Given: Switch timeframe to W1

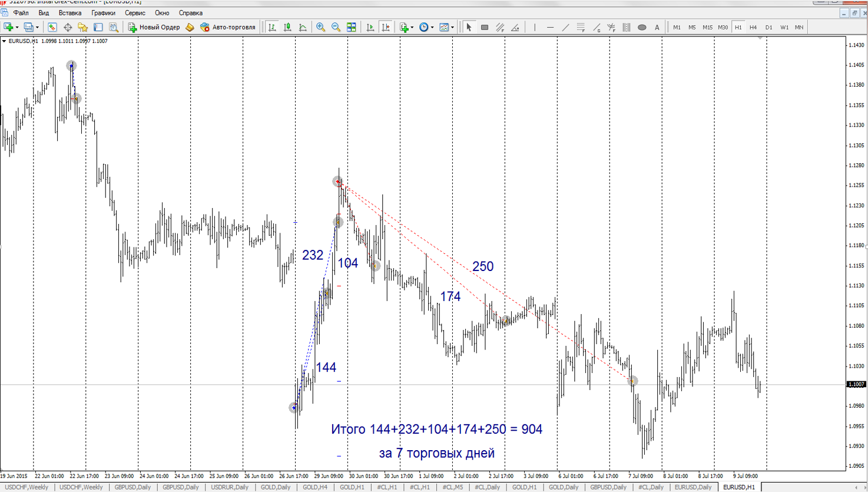Looking at the screenshot, I should (784, 27).
